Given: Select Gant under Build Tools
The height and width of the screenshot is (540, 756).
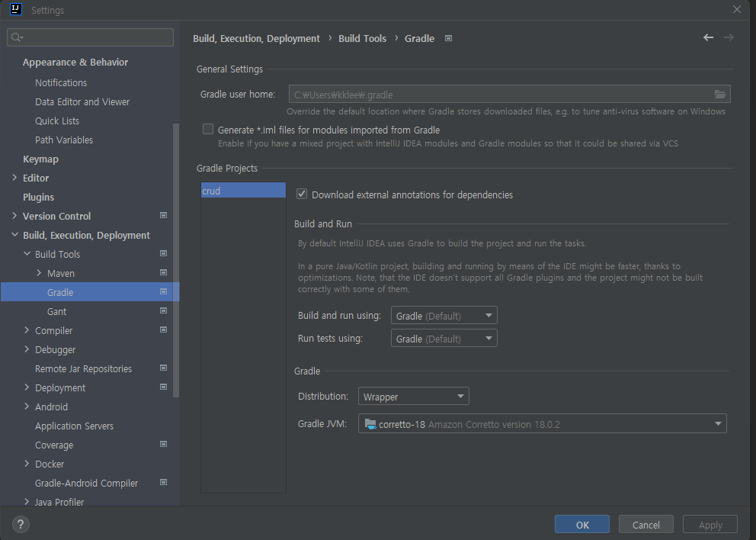Looking at the screenshot, I should [57, 311].
